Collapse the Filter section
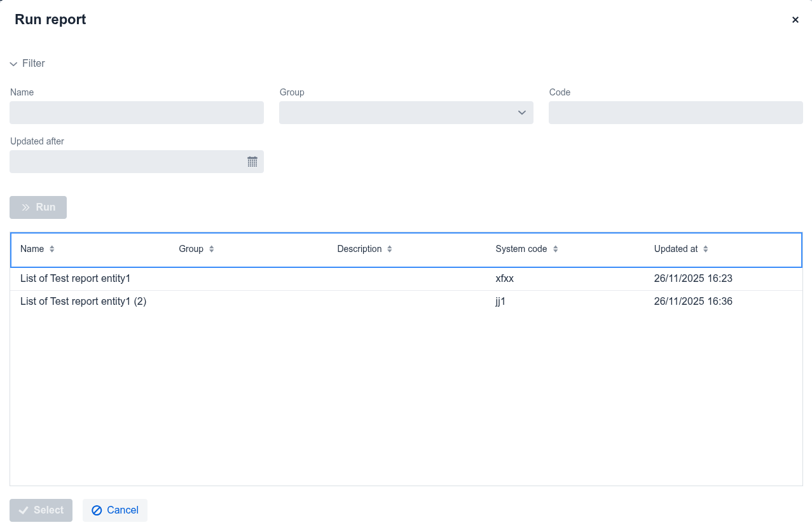The image size is (812, 532). (x=27, y=64)
